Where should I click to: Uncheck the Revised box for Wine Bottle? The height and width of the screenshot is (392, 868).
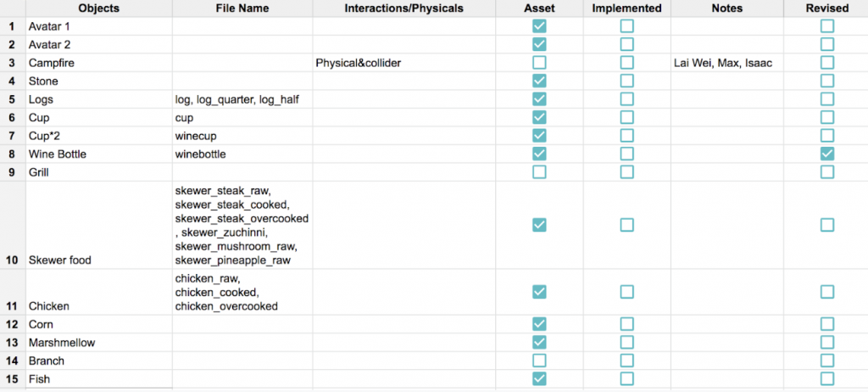[827, 154]
